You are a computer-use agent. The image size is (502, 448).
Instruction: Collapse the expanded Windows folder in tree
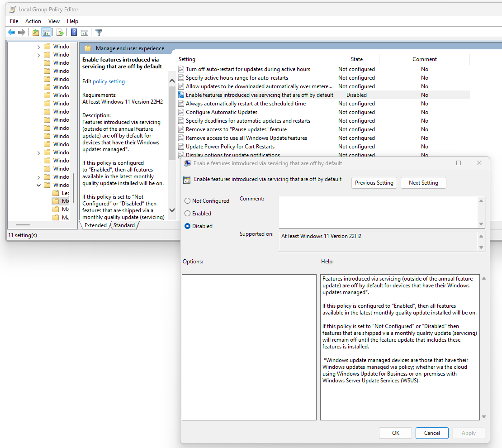click(x=39, y=185)
